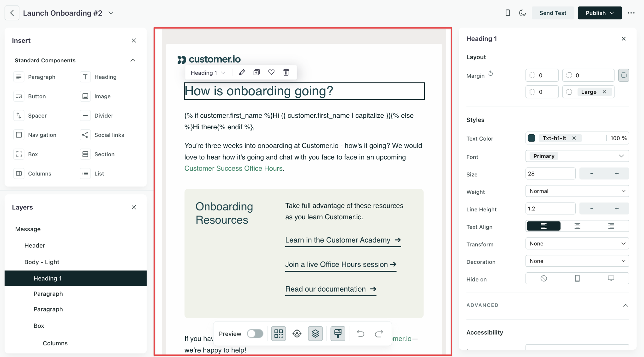Decrease line height with minus button
Image resolution: width=644 pixels, height=357 pixels.
click(591, 209)
